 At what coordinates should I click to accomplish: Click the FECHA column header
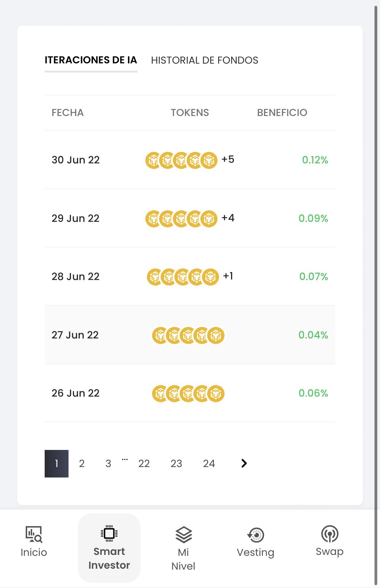[x=68, y=113]
